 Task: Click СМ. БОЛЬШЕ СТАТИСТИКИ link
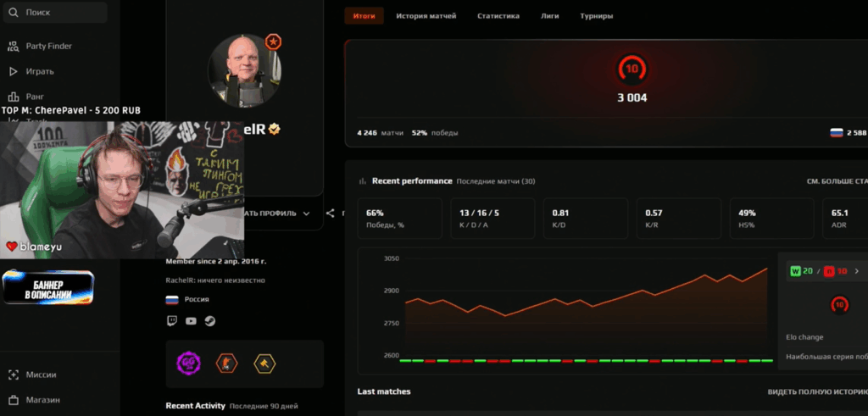point(837,181)
